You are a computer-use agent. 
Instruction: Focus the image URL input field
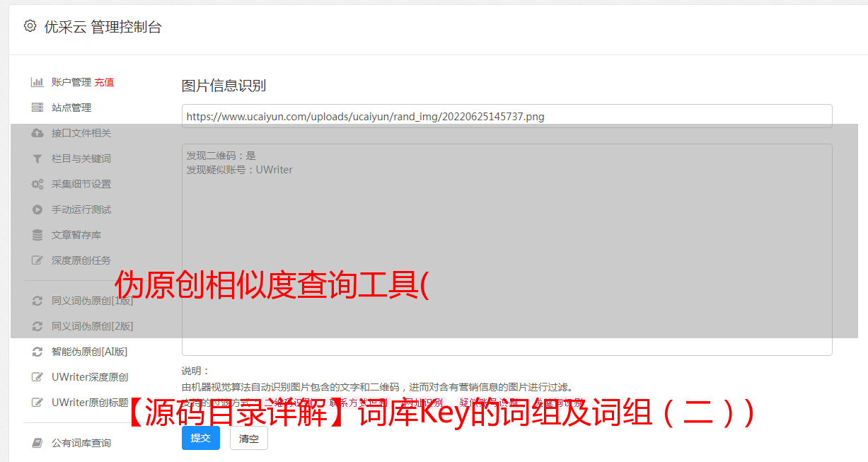507,116
